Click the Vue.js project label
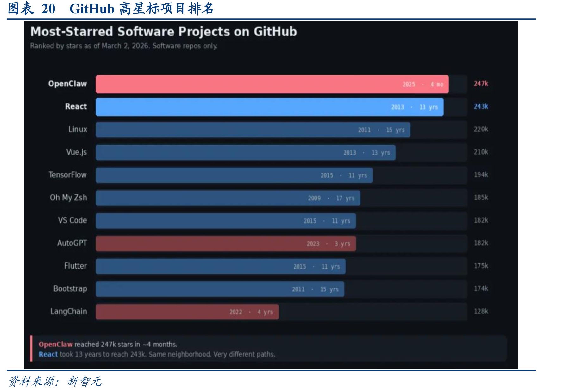The width and height of the screenshot is (570, 392). [76, 152]
